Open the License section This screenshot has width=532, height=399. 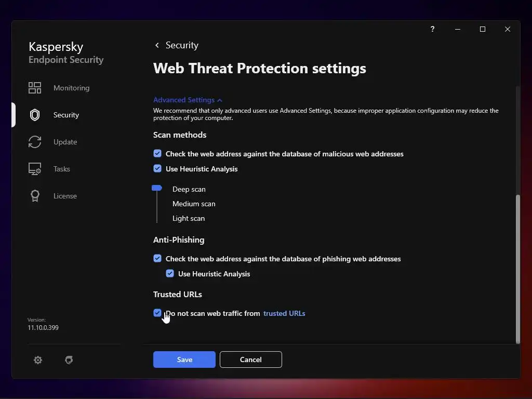pos(65,196)
